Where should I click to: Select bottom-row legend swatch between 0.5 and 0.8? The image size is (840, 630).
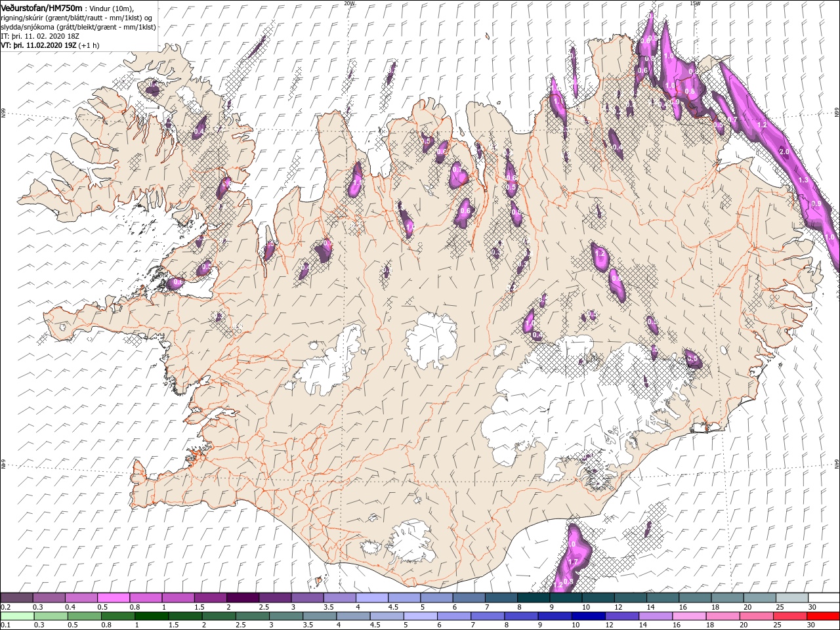click(84, 616)
